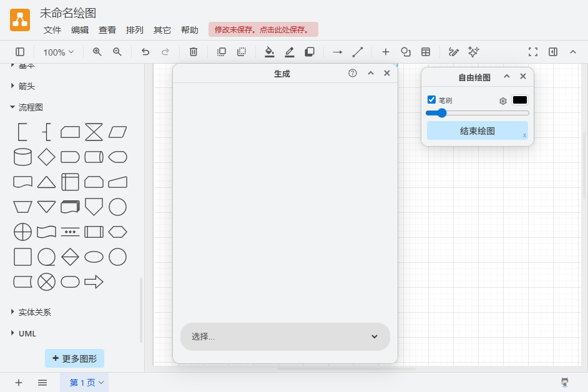Open the 查看 menu
The height and width of the screenshot is (392, 588).
pyautogui.click(x=107, y=30)
